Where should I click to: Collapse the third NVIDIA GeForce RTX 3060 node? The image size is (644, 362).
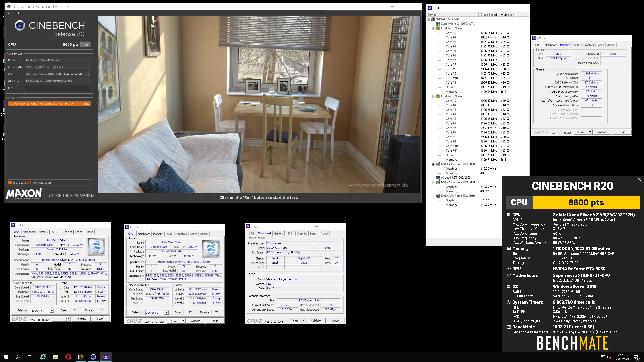(433, 196)
